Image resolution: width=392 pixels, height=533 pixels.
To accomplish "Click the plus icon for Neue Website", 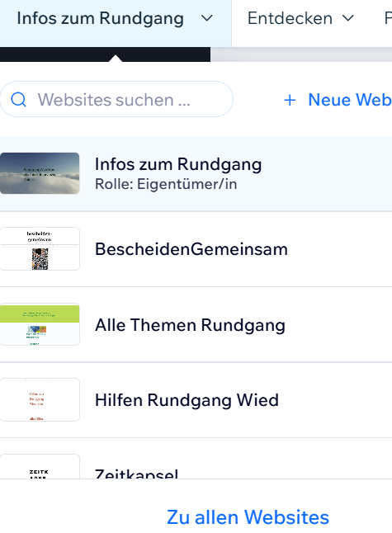I will [x=290, y=101].
